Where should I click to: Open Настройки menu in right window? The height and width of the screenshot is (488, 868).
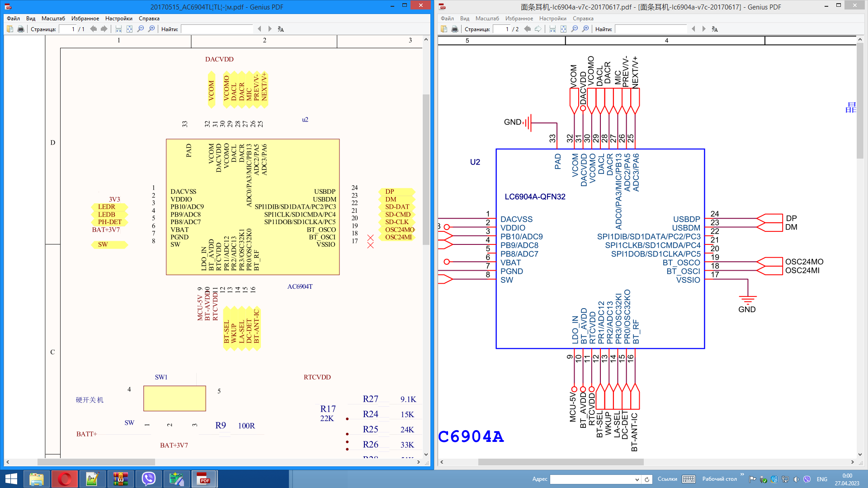pos(553,19)
